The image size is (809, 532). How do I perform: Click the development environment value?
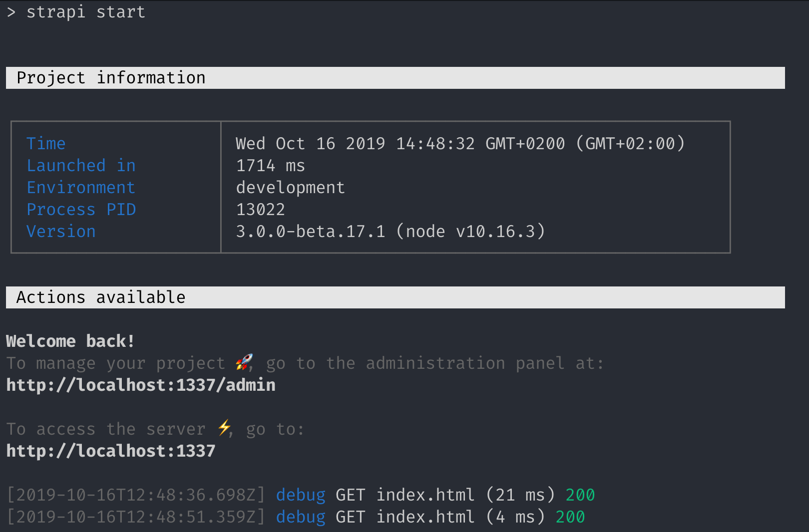tap(291, 188)
